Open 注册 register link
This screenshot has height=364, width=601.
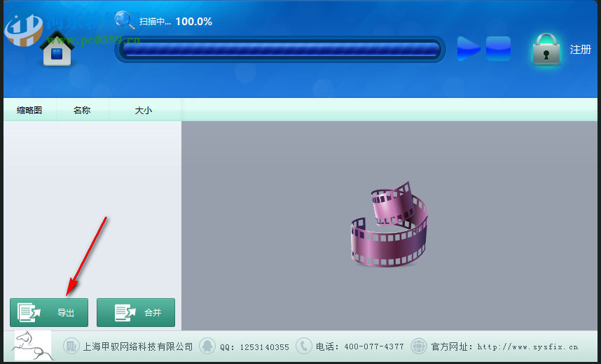580,50
